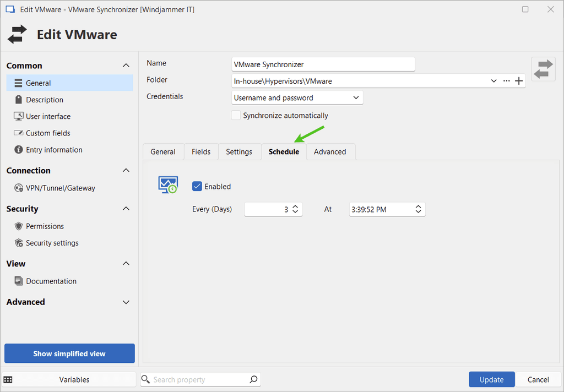
Task: Collapse the Common section
Action: (126, 66)
